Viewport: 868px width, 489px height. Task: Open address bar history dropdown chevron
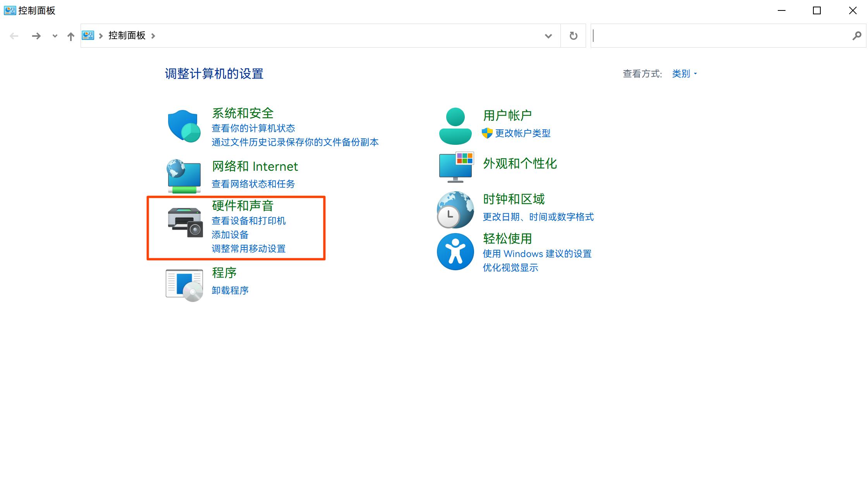[548, 36]
